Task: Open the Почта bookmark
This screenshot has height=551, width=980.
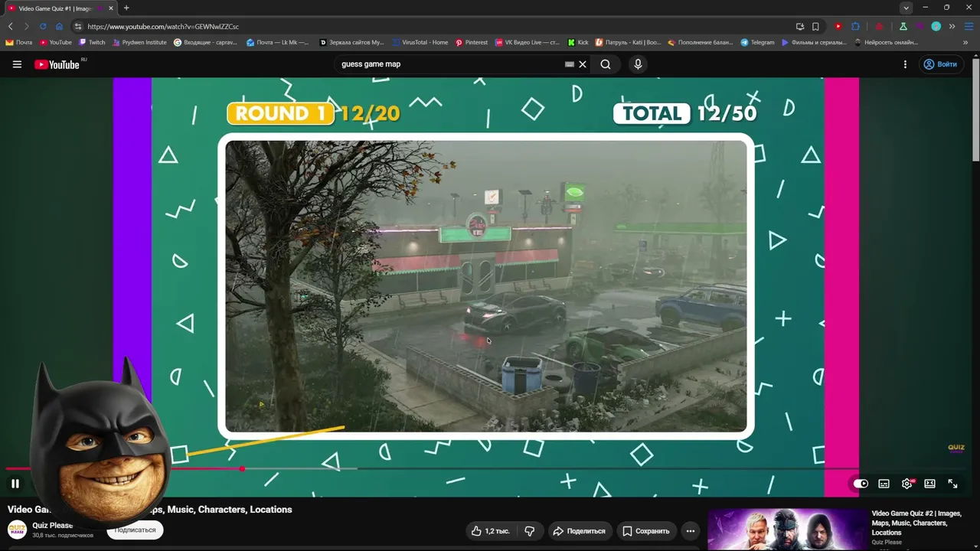Action: [x=19, y=43]
